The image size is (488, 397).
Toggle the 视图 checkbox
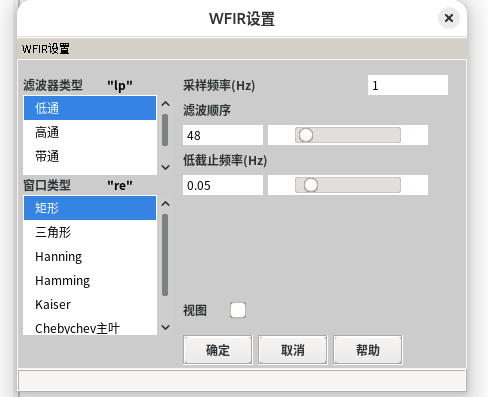pyautogui.click(x=238, y=310)
